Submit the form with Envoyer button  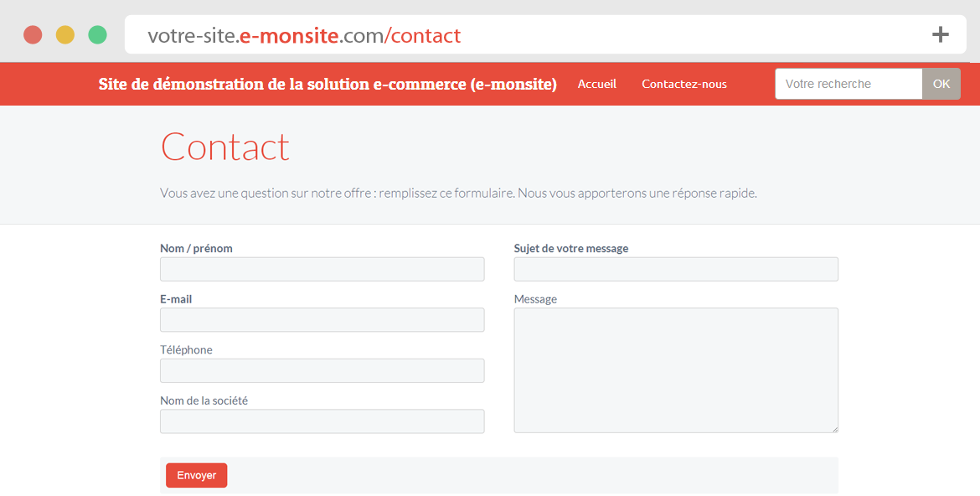[x=196, y=475]
